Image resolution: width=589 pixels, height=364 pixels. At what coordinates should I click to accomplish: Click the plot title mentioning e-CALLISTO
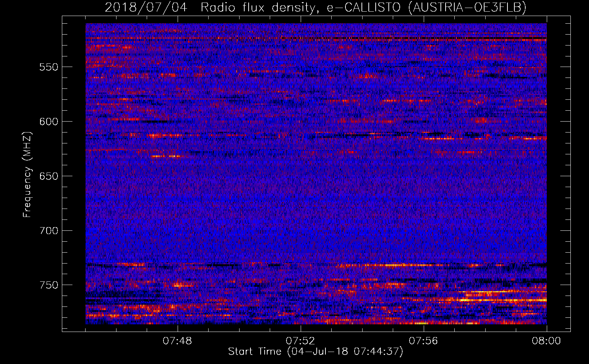point(316,8)
